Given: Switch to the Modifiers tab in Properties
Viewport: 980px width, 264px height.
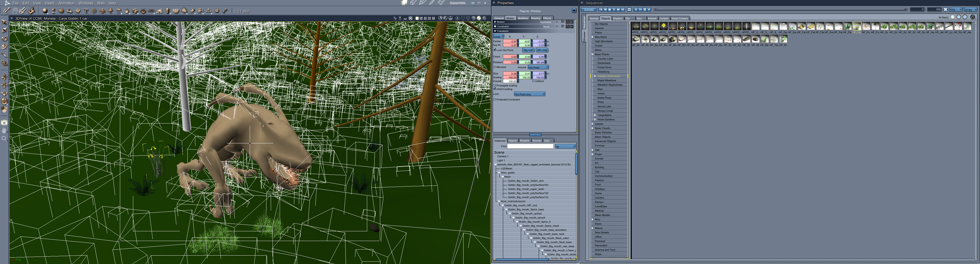Looking at the screenshot, I should (523, 18).
